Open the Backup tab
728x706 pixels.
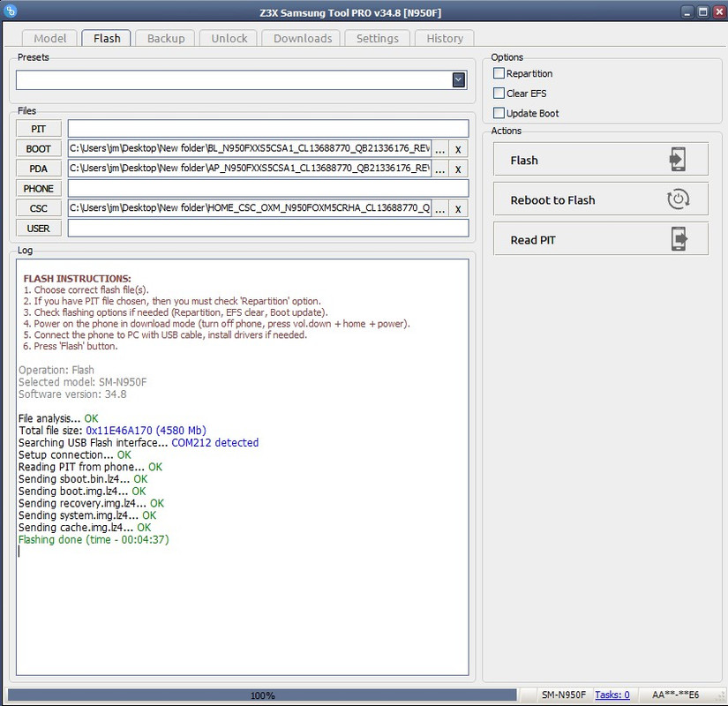click(x=166, y=38)
